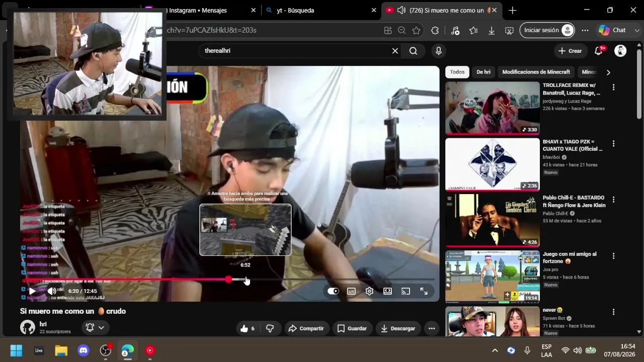Open YouTube notifications bell

[x=599, y=51]
